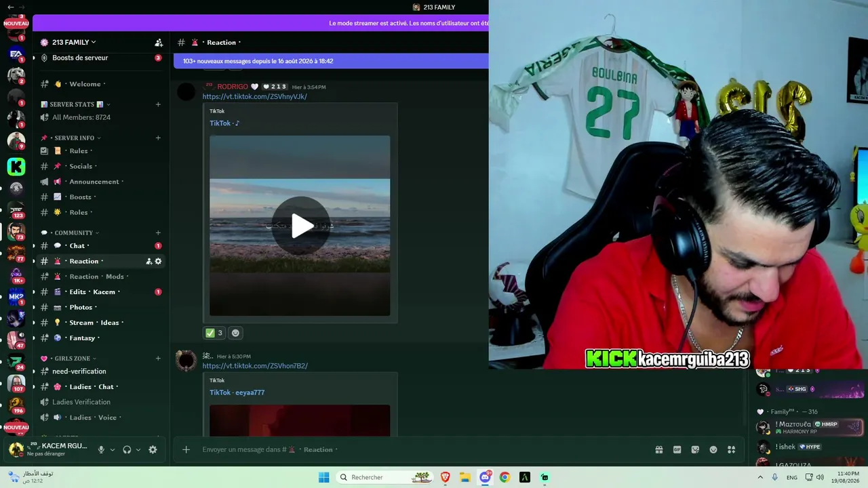Collapse the SERVER STATS category
This screenshot has height=488, width=868.
pos(75,104)
